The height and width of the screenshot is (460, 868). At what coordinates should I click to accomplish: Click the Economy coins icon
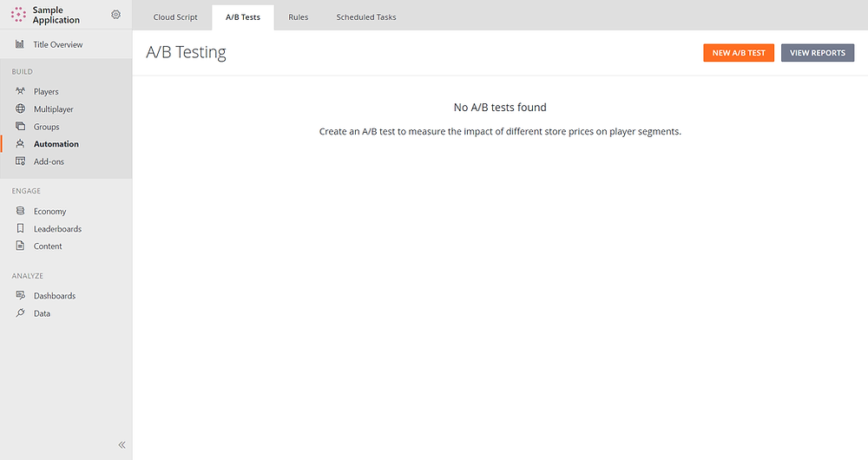point(21,211)
